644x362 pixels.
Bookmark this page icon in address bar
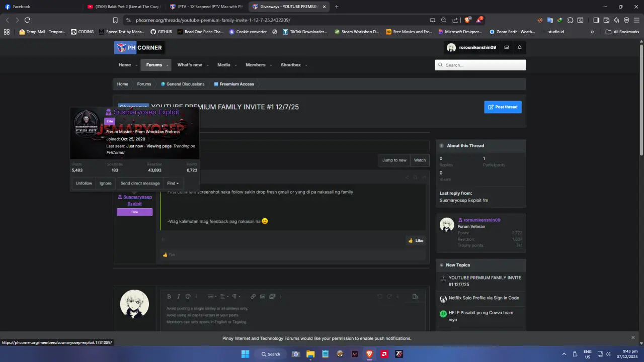[x=115, y=20]
